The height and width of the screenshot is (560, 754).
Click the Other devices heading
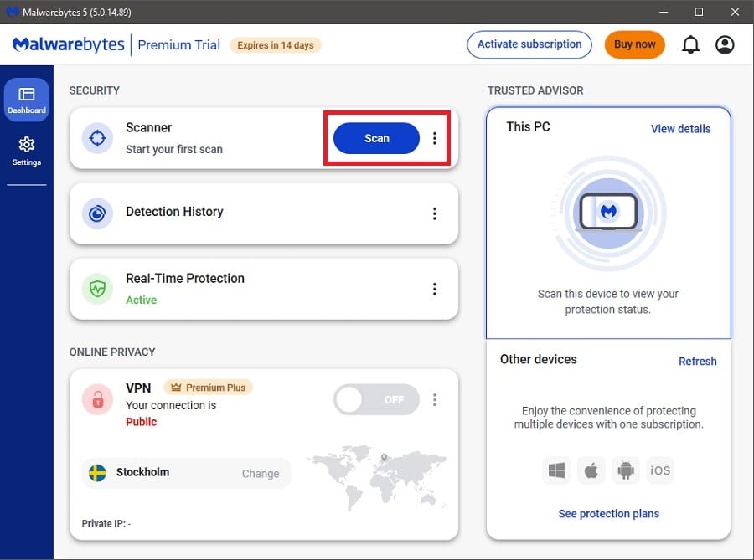[x=538, y=359]
